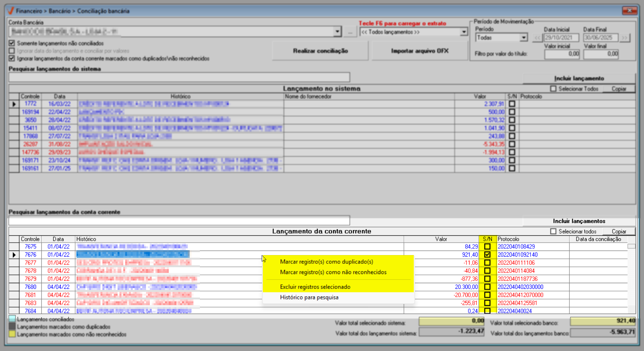
Task: Open the Todos lançamentos filter dropdown
Action: click(x=463, y=32)
